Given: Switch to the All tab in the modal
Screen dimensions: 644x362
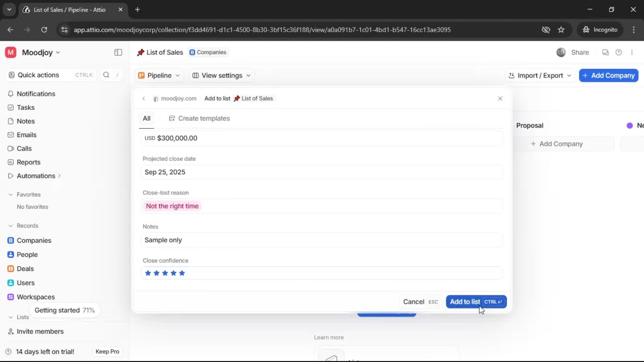Looking at the screenshot, I should coord(147,118).
